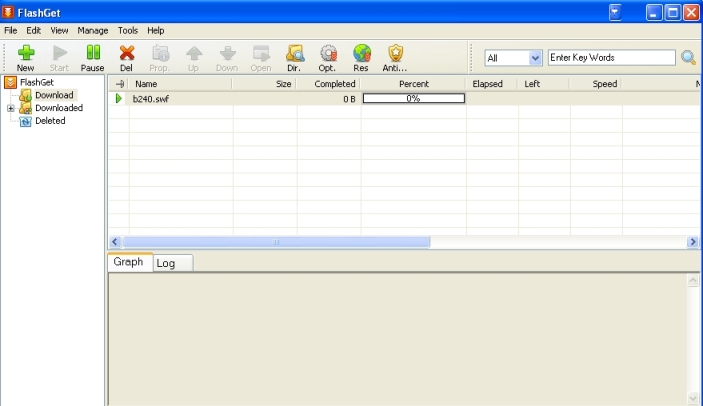This screenshot has height=406, width=703.
Task: Switch to the Log tab
Action: coord(173,263)
